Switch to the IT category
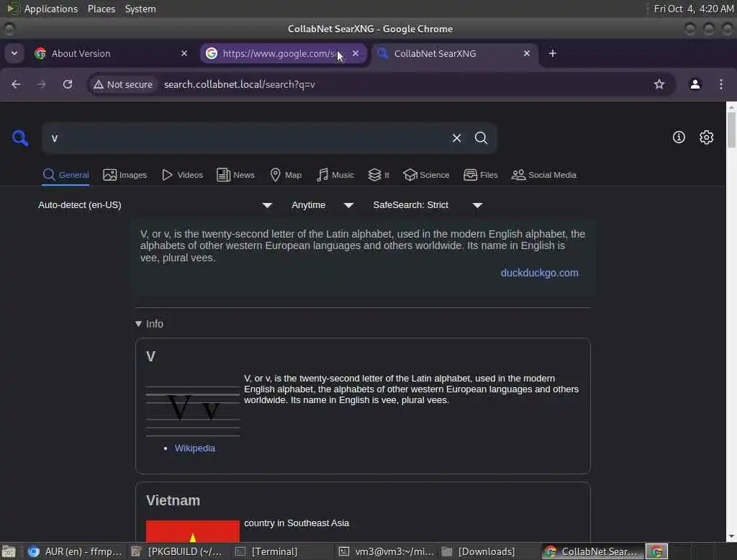 coord(379,175)
